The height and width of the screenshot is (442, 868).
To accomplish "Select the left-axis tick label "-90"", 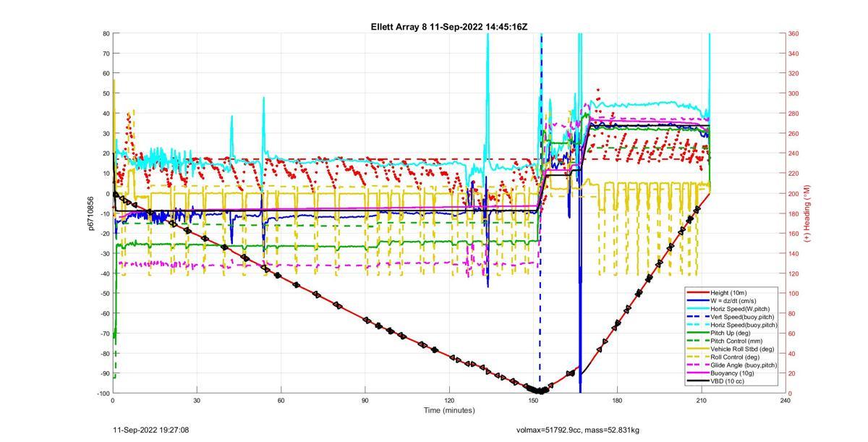I will pyautogui.click(x=104, y=373).
